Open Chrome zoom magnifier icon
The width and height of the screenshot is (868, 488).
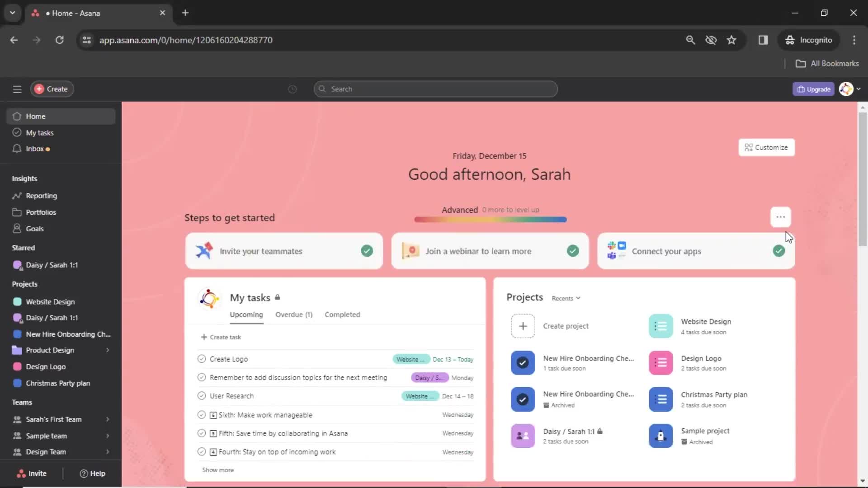[690, 40]
